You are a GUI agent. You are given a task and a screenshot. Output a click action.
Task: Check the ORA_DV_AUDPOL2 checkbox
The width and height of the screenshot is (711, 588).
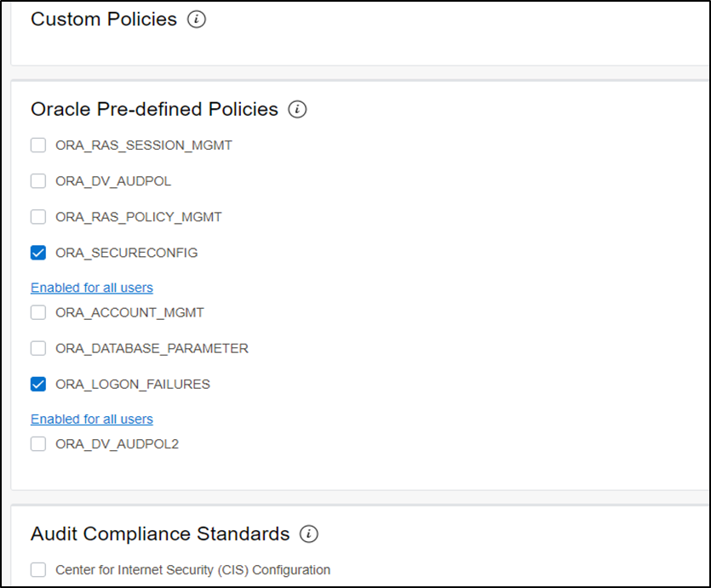38,444
